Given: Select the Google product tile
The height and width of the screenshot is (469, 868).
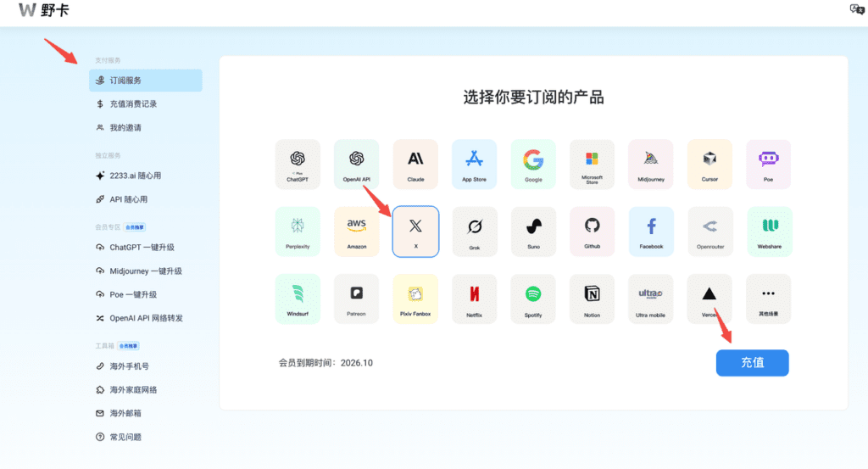Looking at the screenshot, I should (533, 165).
